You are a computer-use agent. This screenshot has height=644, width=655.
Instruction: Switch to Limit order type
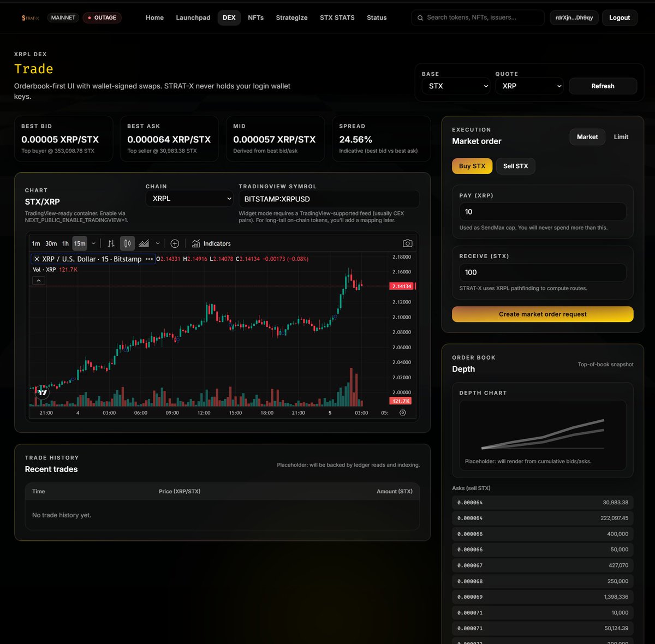pos(621,137)
